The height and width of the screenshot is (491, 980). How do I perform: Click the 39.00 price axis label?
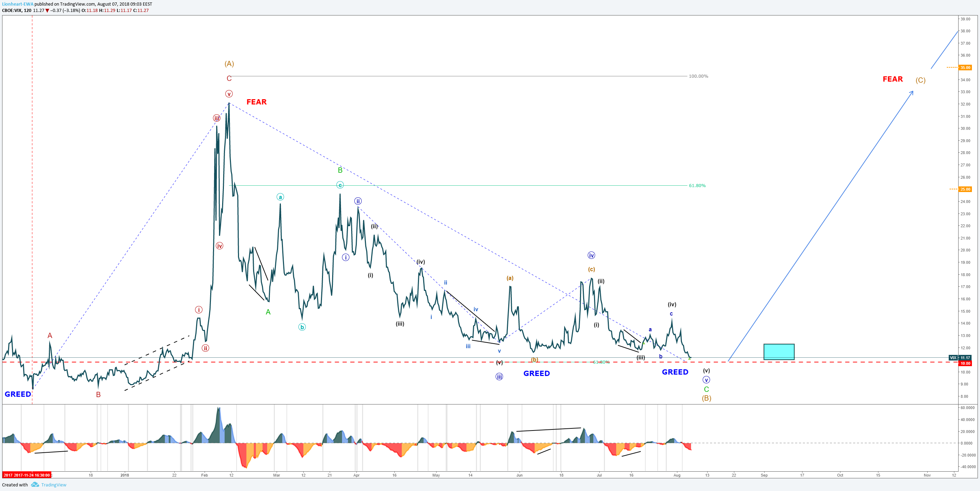click(x=965, y=19)
